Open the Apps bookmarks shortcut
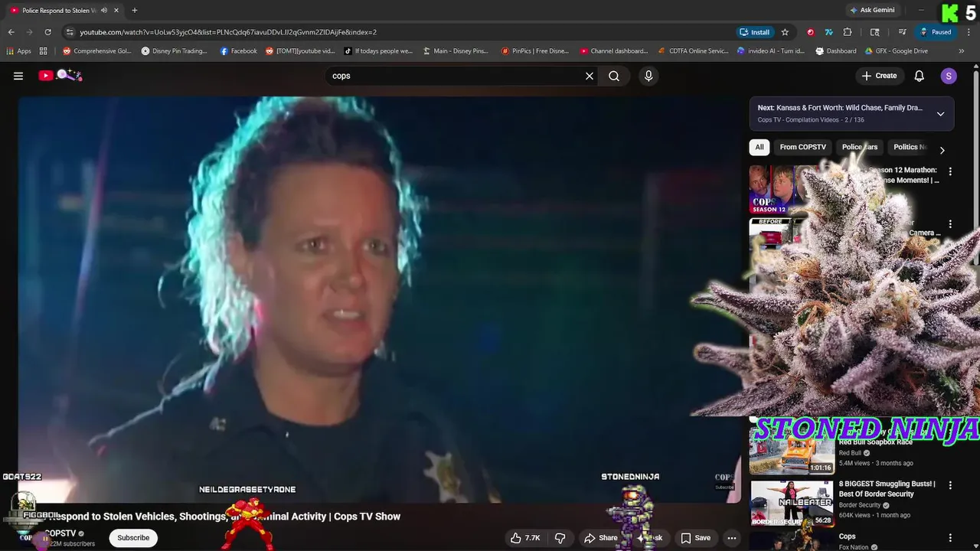Image resolution: width=980 pixels, height=551 pixels. pyautogui.click(x=18, y=51)
